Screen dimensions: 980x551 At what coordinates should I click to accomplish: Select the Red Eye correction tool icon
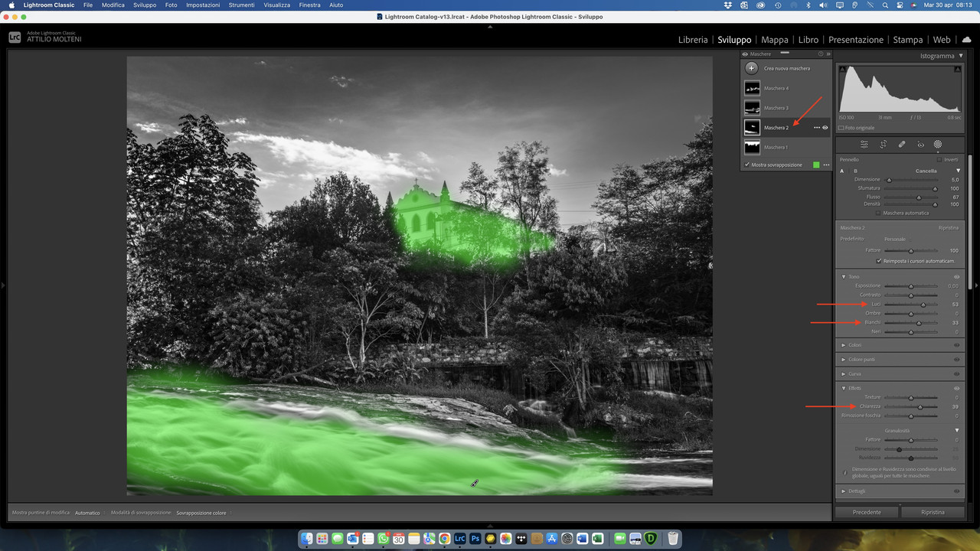(x=920, y=145)
